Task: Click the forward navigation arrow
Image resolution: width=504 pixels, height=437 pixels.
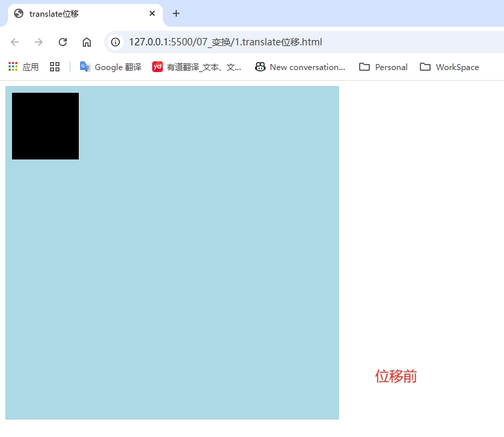Action: coord(39,42)
